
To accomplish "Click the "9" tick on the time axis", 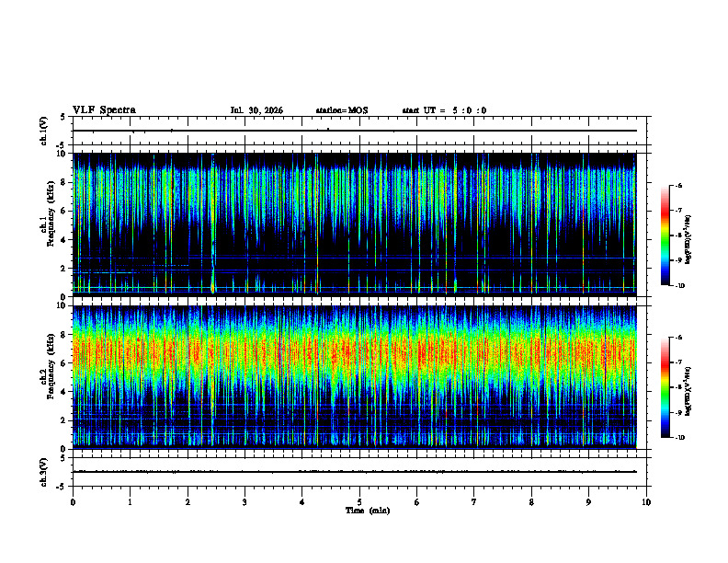I will pyautogui.click(x=588, y=502).
